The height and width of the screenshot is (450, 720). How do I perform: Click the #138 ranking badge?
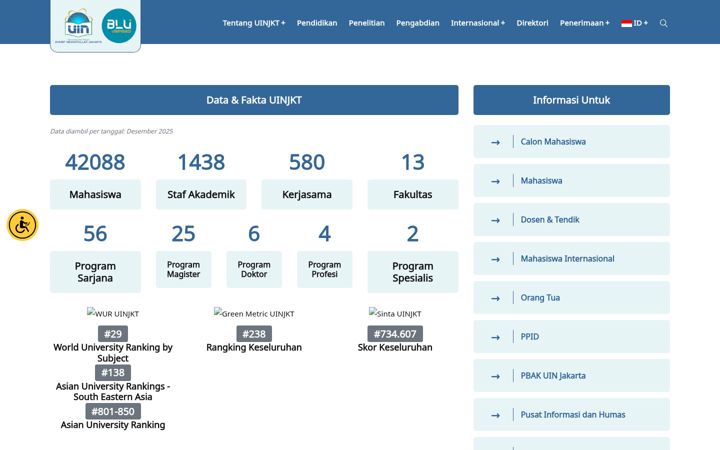coord(113,372)
